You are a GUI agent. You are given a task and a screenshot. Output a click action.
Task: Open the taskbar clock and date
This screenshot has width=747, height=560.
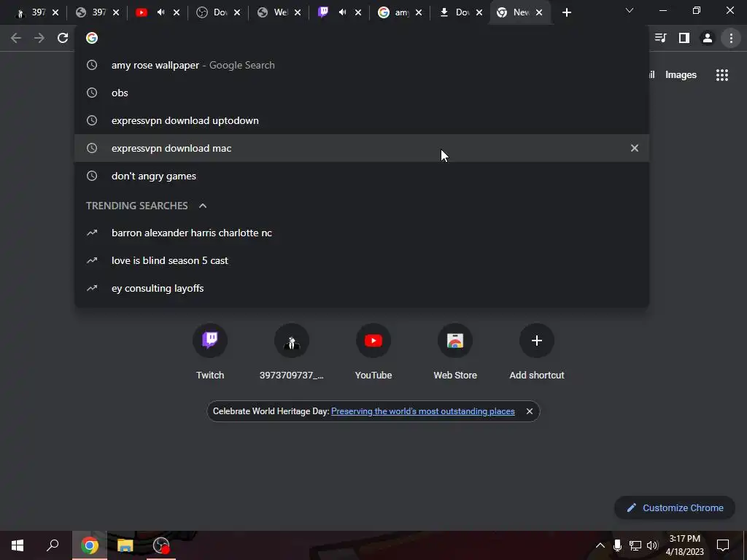[684, 545]
